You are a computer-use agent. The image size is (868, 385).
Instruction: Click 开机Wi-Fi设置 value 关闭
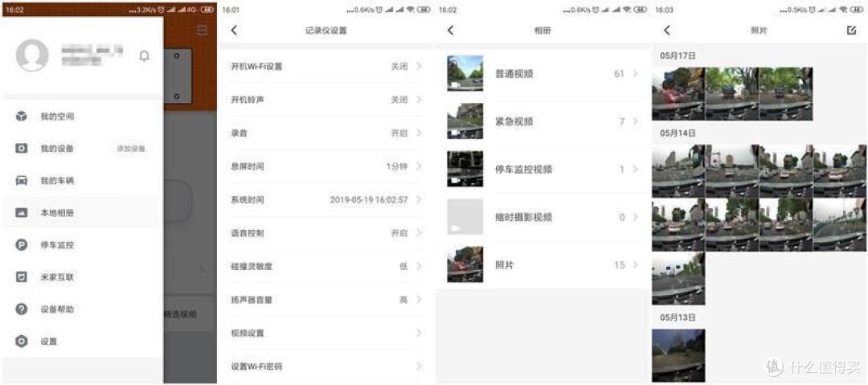click(x=399, y=67)
